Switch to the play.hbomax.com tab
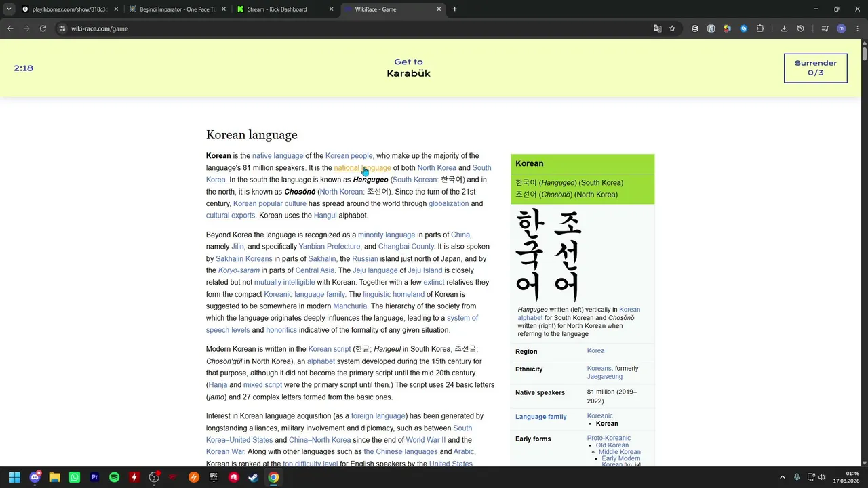This screenshot has width=868, height=488. pos(70,9)
